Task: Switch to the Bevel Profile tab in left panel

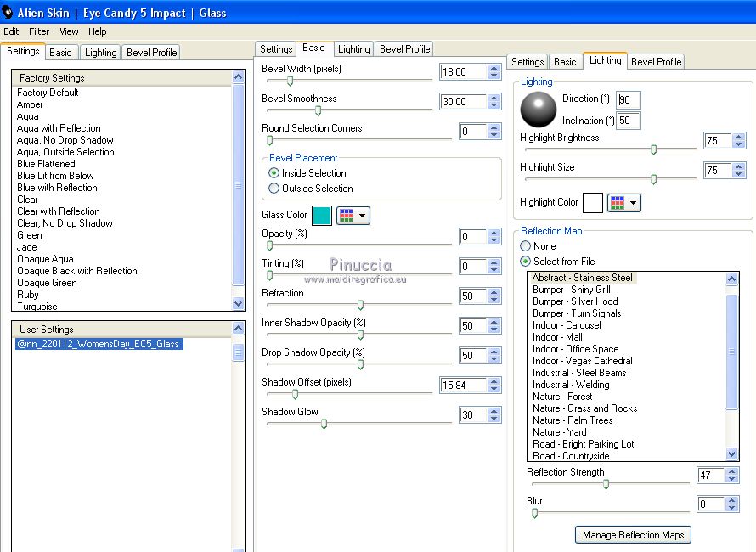Action: pyautogui.click(x=151, y=53)
